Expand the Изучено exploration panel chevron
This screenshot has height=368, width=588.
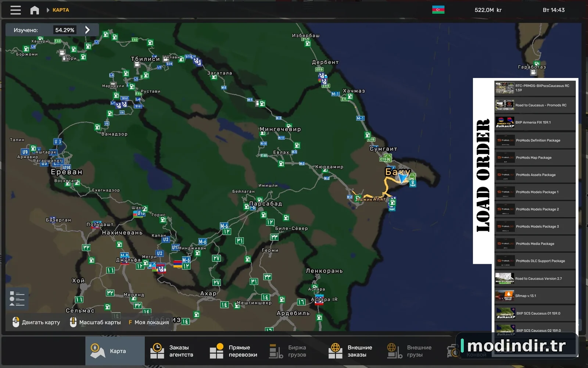pos(87,30)
